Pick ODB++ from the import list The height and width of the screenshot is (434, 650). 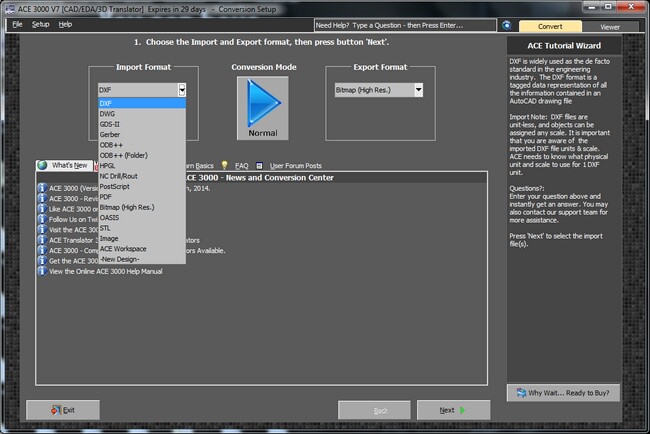tap(142, 145)
